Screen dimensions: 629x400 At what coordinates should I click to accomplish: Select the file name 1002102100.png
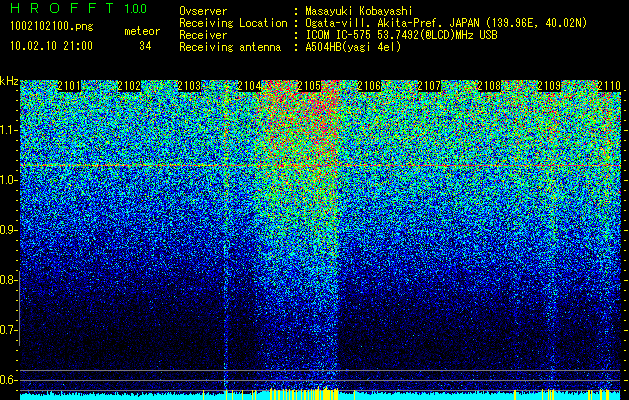click(x=52, y=27)
